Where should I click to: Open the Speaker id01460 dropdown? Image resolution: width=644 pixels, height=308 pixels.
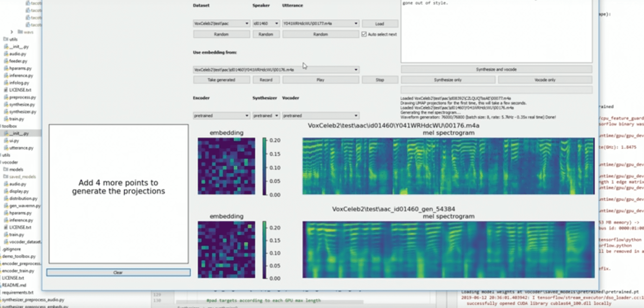pos(266,24)
